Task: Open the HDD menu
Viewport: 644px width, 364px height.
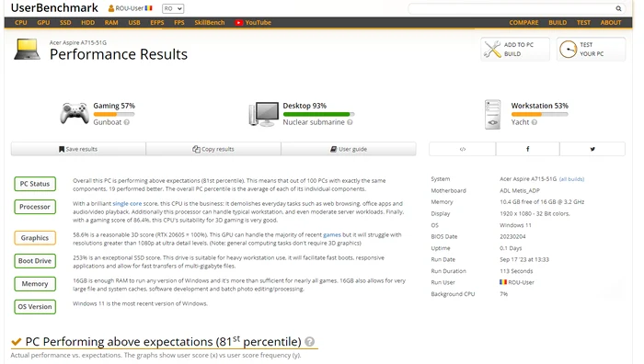Action: click(88, 23)
